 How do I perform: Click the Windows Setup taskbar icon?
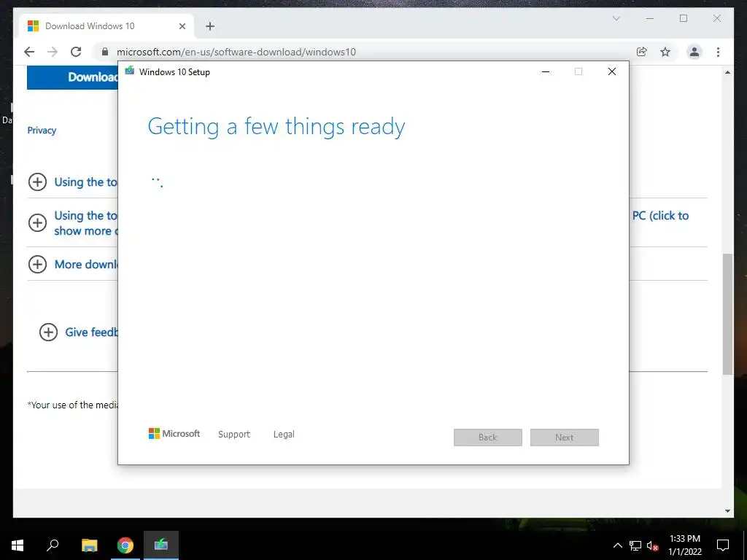pos(161,545)
